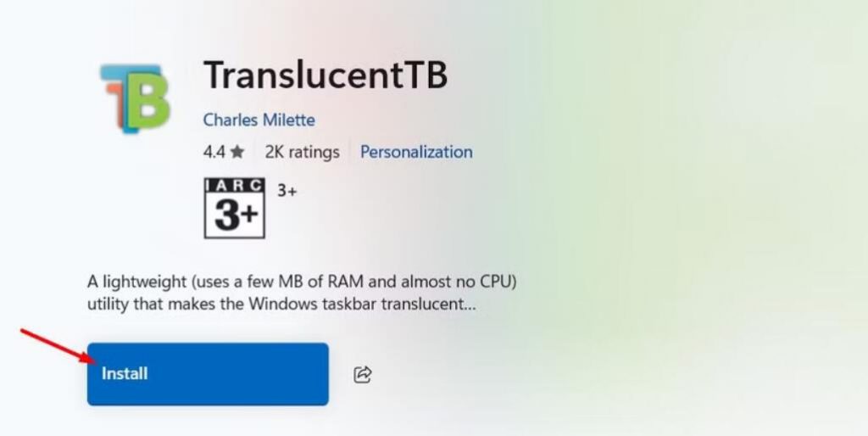Open the share icon beside Install
The image size is (868, 436).
363,375
